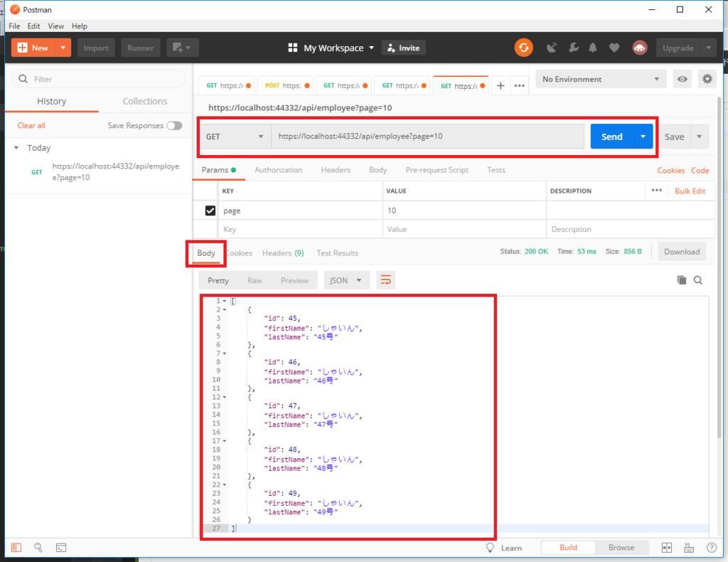Viewport: 728px width, 562px height.
Task: Click the heart icon in header
Action: point(614,48)
